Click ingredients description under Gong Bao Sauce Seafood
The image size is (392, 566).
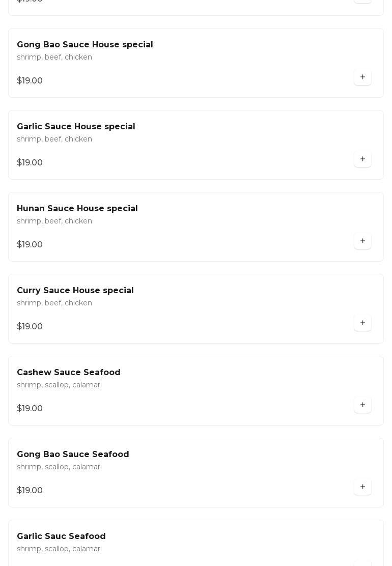pos(59,467)
